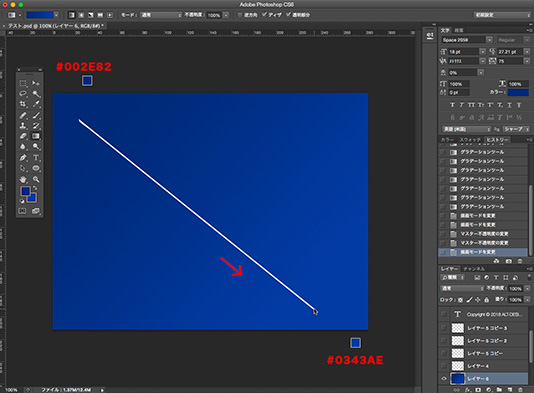The width and height of the screenshot is (534, 393).
Task: Enable the reverse gradient checkbox
Action: coord(240,15)
